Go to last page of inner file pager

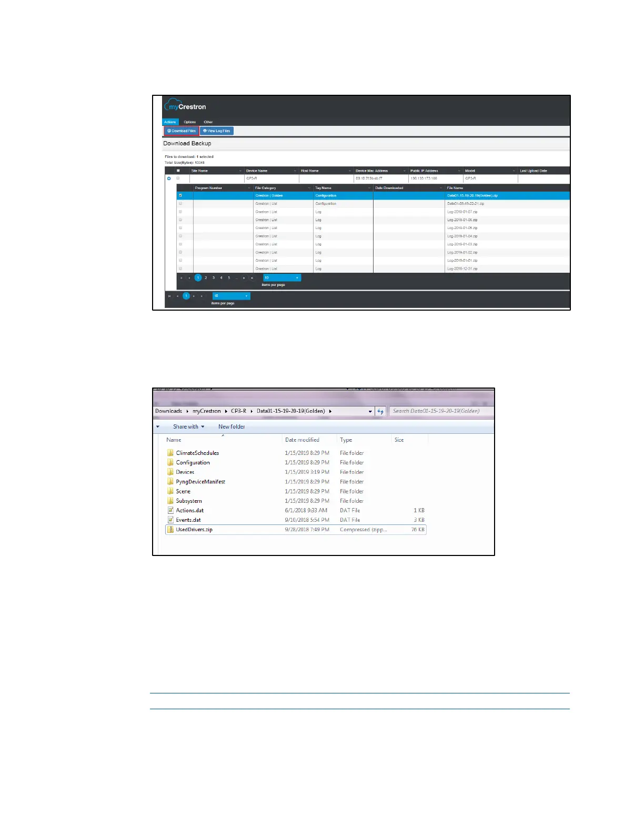coord(252,278)
